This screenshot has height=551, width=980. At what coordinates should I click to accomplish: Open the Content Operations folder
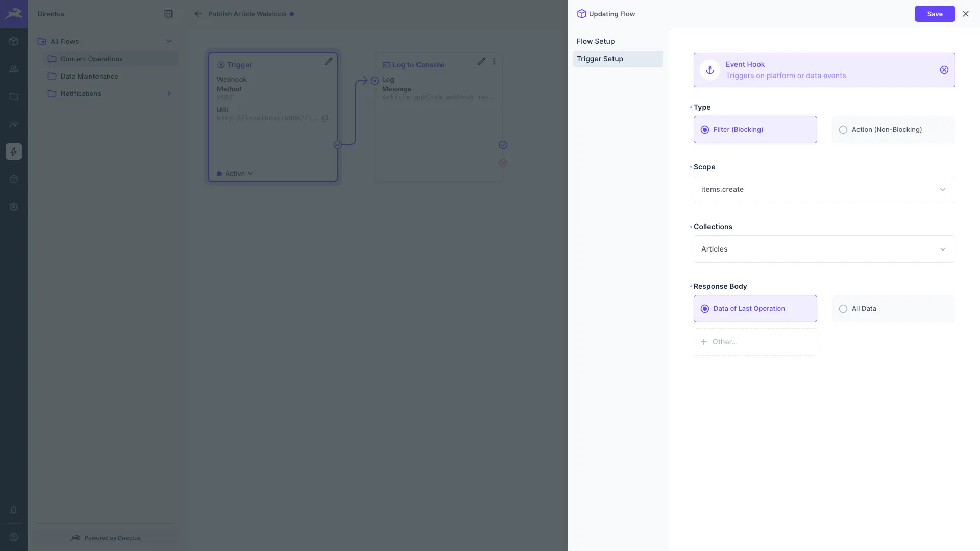tap(111, 59)
